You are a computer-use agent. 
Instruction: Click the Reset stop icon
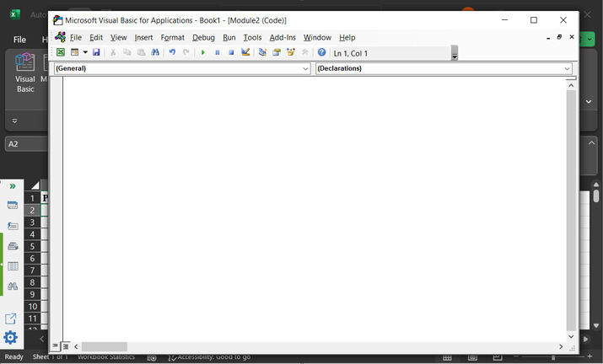point(231,52)
